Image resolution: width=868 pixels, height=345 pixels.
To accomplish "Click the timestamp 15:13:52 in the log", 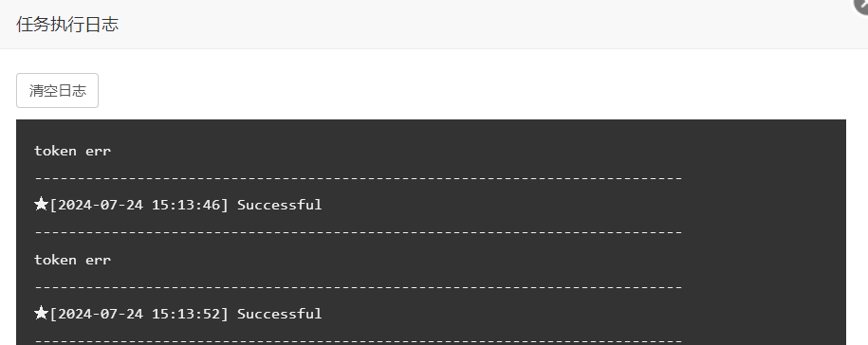I will [x=185, y=314].
